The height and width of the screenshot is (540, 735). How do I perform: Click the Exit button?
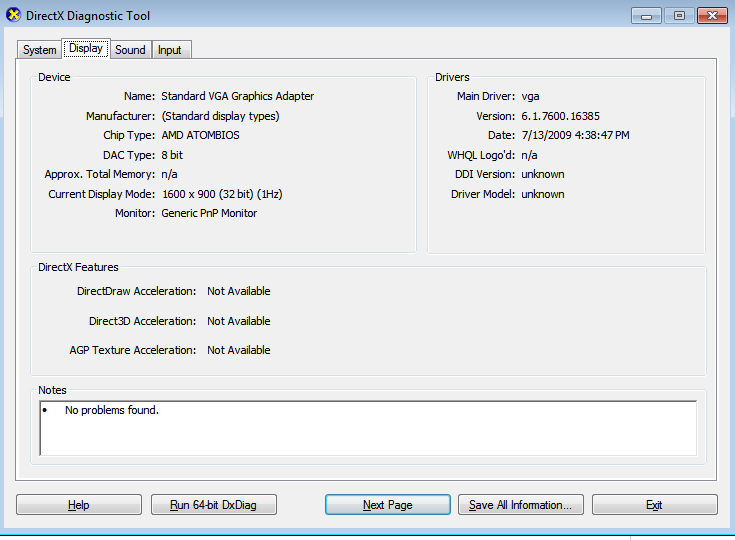[x=655, y=505]
